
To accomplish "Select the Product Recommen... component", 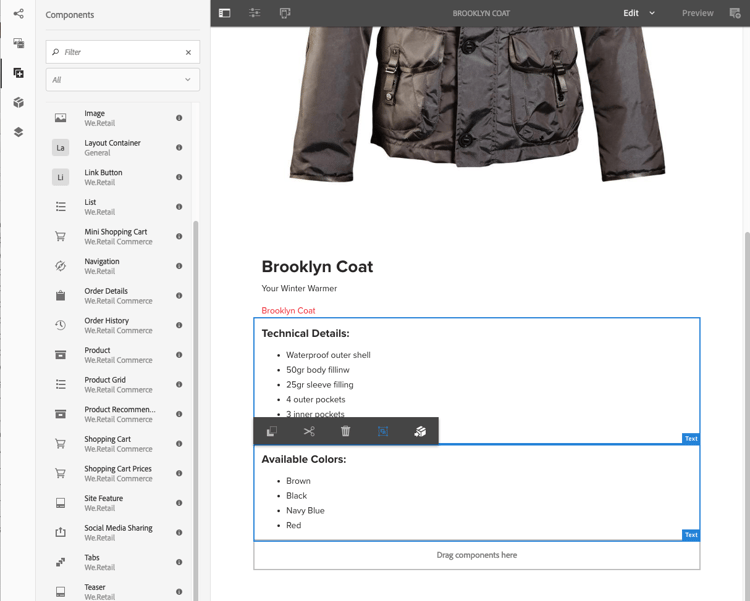I will tap(119, 414).
